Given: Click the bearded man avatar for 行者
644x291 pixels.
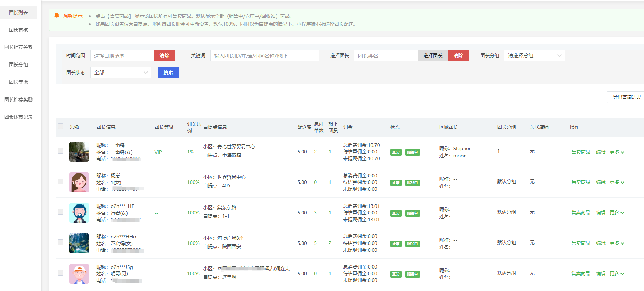Looking at the screenshot, I should [x=79, y=213].
